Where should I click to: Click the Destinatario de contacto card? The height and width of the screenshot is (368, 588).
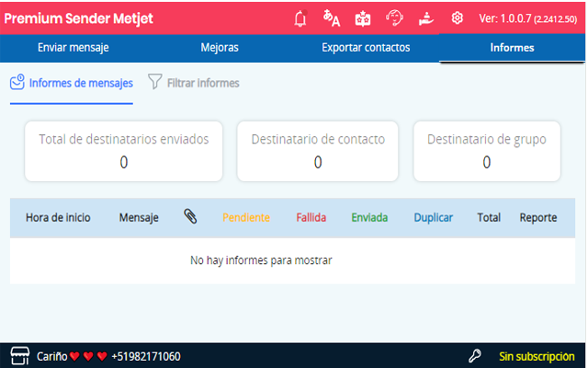[318, 151]
